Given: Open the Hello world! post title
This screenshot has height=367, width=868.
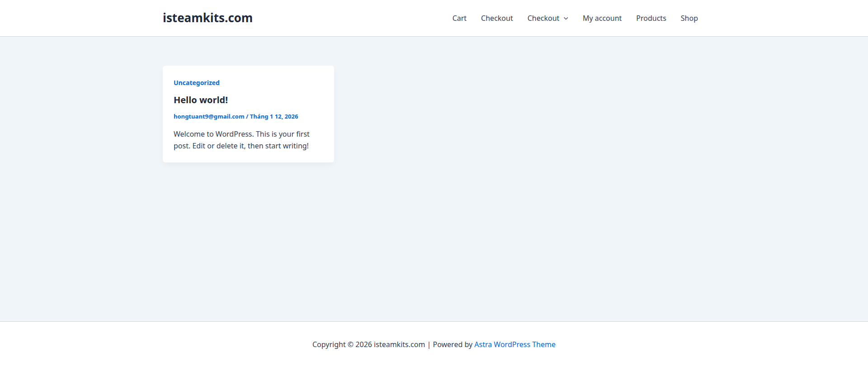Looking at the screenshot, I should point(201,100).
